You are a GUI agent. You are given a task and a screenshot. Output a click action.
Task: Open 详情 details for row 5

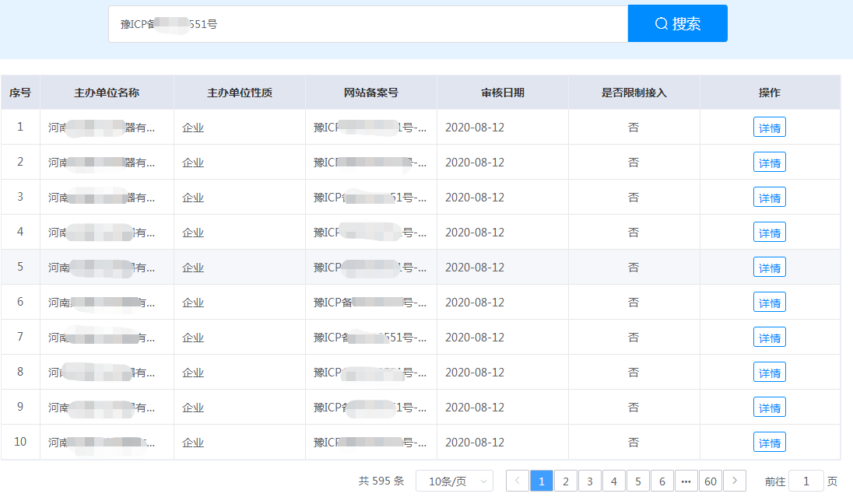click(x=769, y=267)
